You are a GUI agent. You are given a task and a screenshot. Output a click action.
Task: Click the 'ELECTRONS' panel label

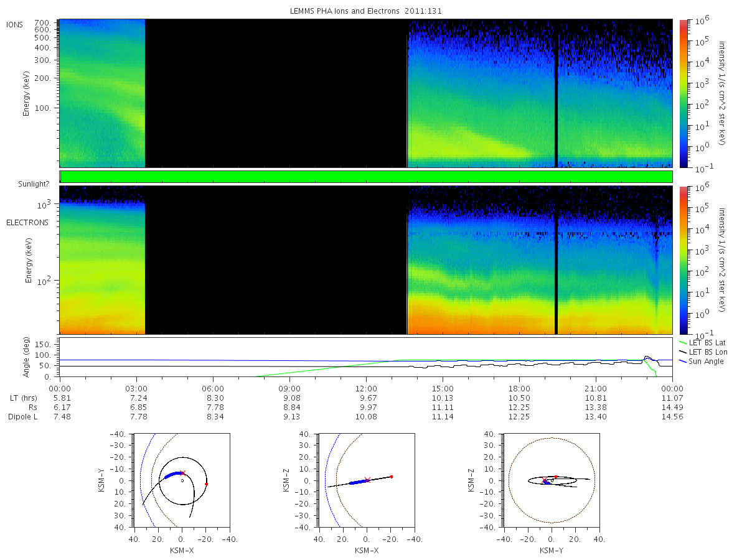point(27,222)
